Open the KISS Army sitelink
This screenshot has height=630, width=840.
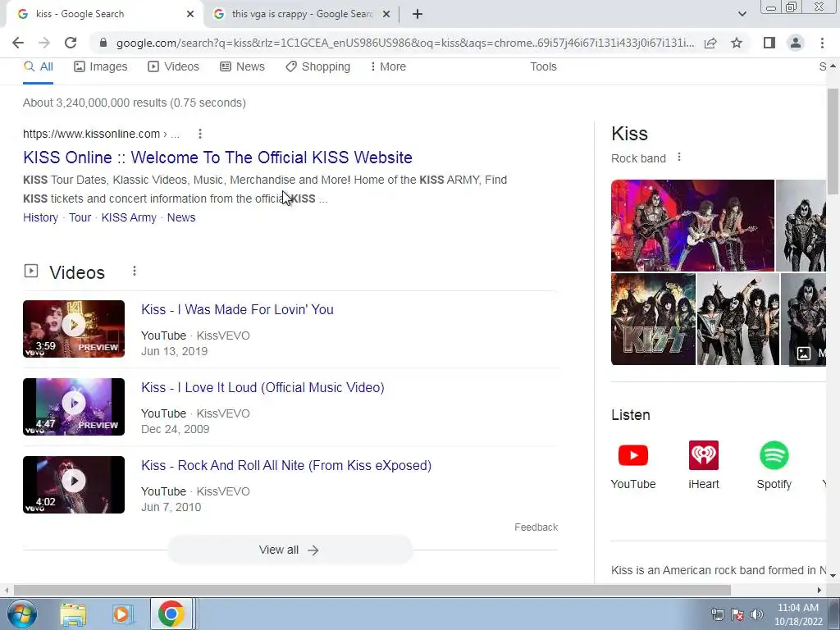pyautogui.click(x=129, y=217)
